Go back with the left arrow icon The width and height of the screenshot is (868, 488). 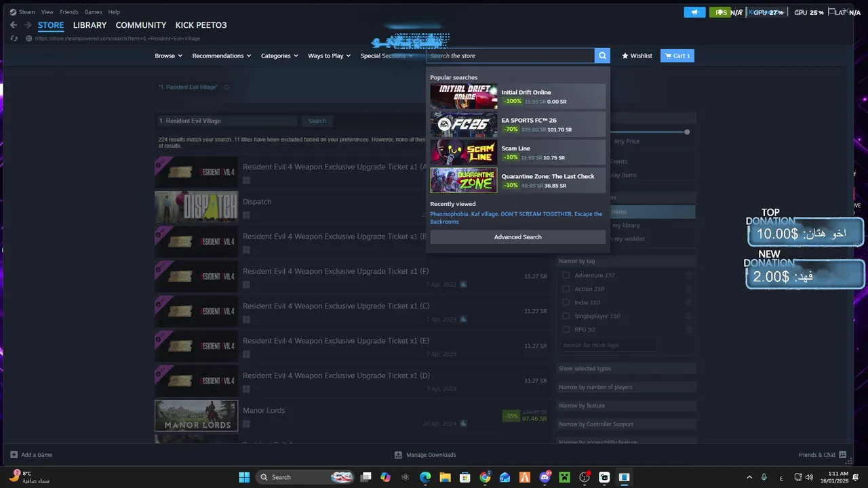[14, 25]
